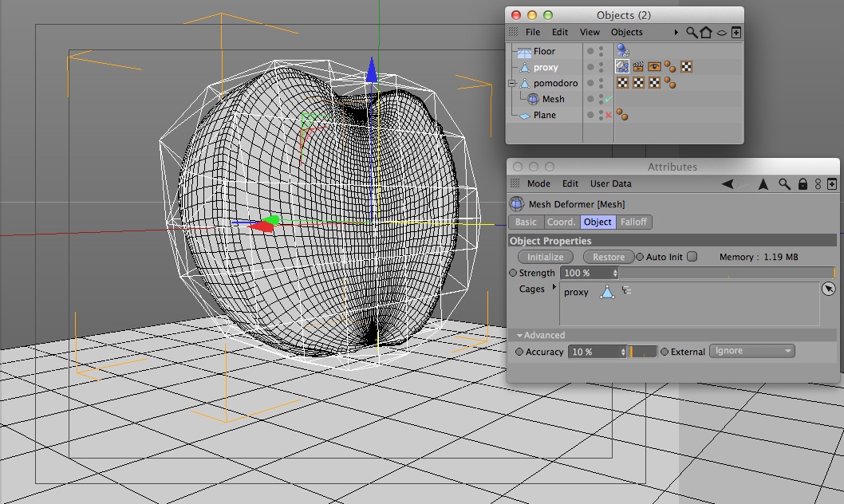This screenshot has height=504, width=844.
Task: Toggle the green enable checkmark on Mesh deformer
Action: click(609, 99)
